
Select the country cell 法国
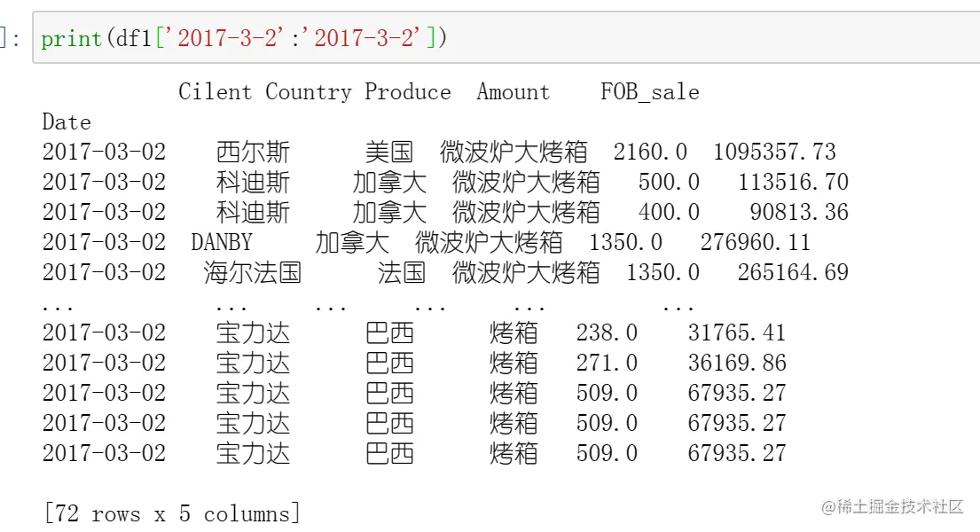[x=402, y=272]
